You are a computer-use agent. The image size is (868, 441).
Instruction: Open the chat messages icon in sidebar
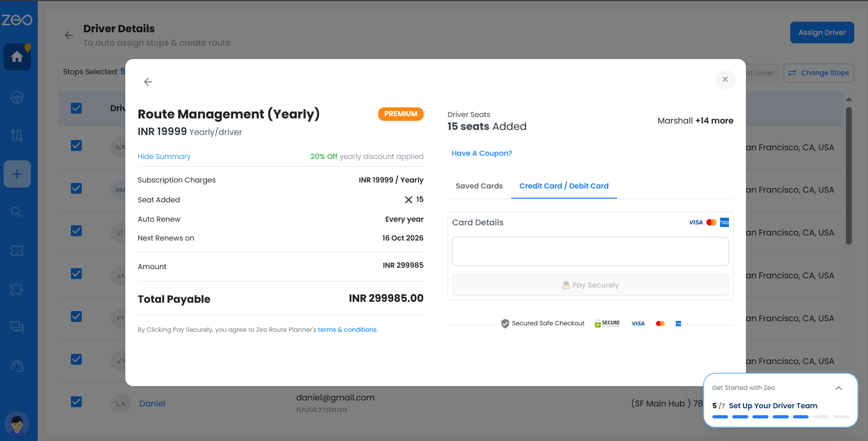click(x=17, y=327)
